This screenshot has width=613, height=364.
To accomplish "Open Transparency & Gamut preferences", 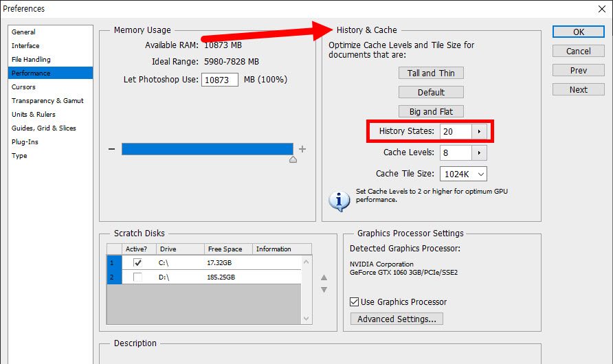I will (47, 100).
